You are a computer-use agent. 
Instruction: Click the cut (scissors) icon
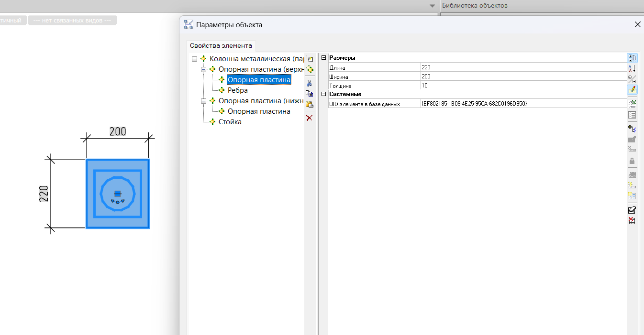[310, 83]
